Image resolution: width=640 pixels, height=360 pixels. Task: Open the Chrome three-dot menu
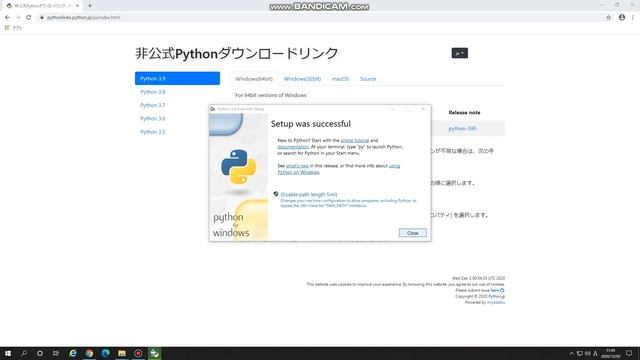click(633, 18)
